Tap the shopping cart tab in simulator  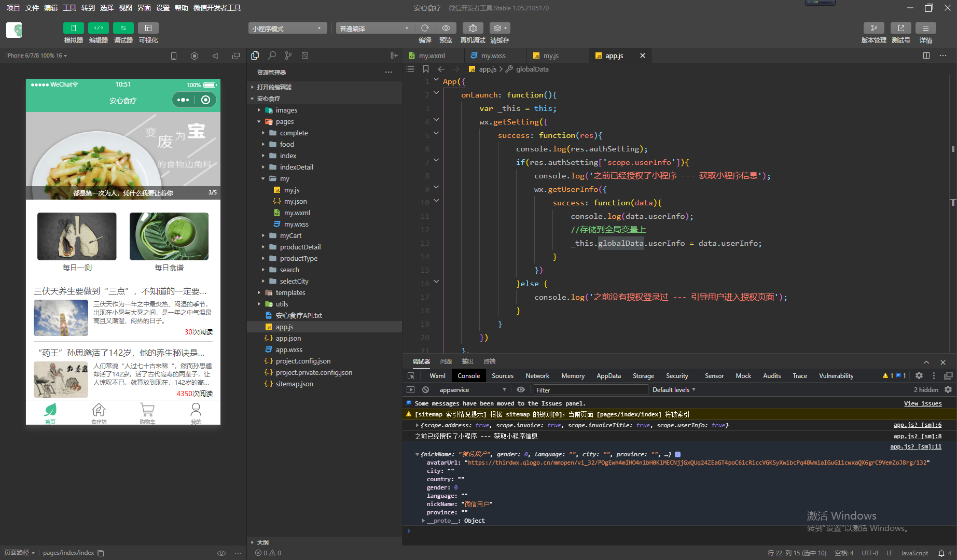click(x=147, y=413)
